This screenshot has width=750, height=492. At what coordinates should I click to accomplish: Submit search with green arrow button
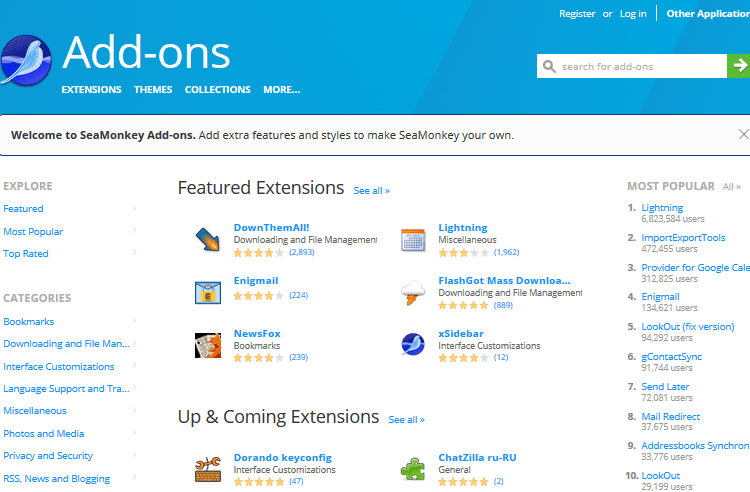(x=739, y=66)
